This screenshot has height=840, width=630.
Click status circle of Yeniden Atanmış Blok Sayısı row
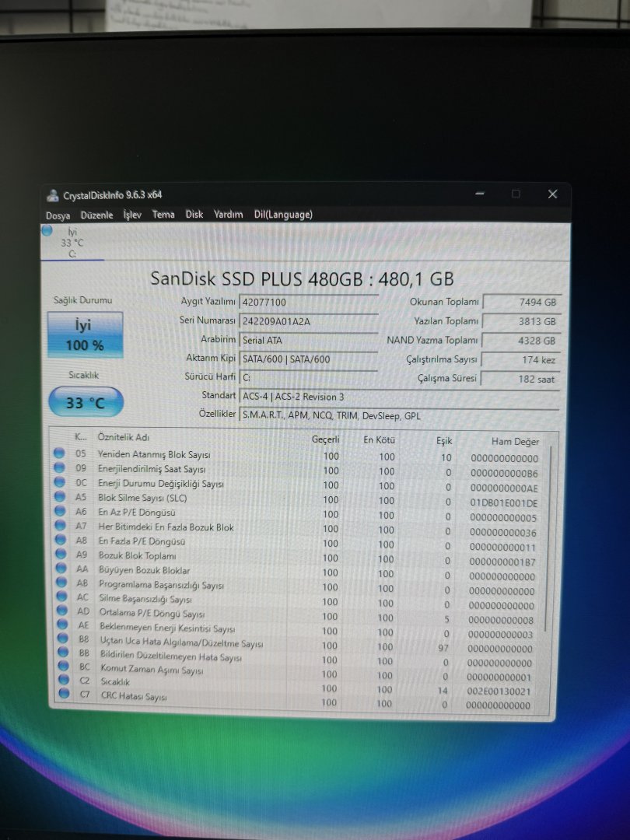[59, 453]
